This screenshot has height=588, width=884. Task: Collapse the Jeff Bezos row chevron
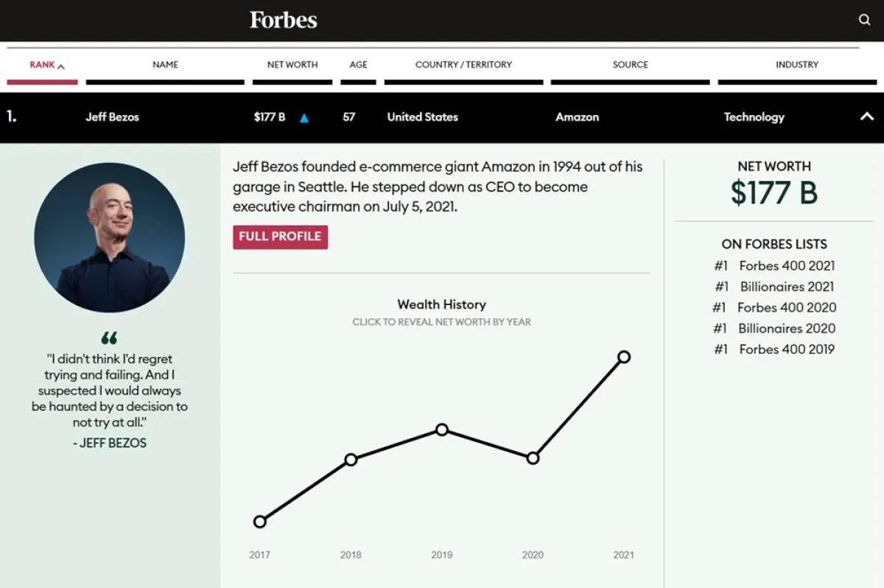coord(867,116)
